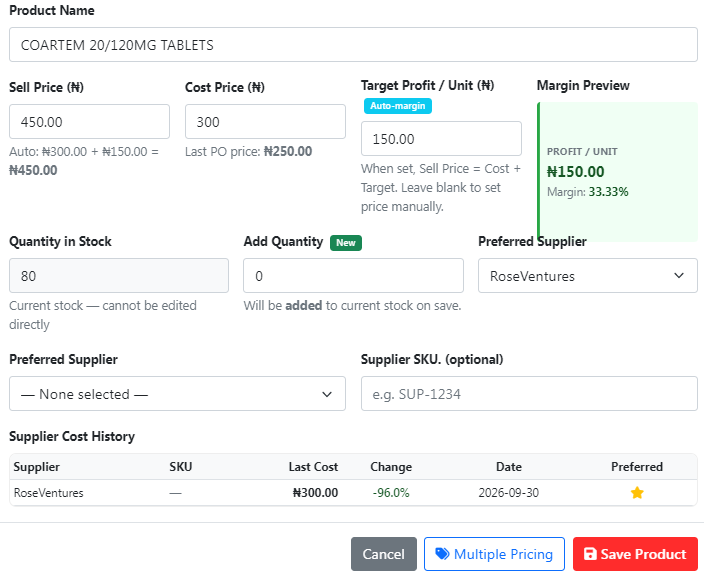Open the RoseVentures preferred supplier dropdown
This screenshot has width=704, height=574.
588,275
